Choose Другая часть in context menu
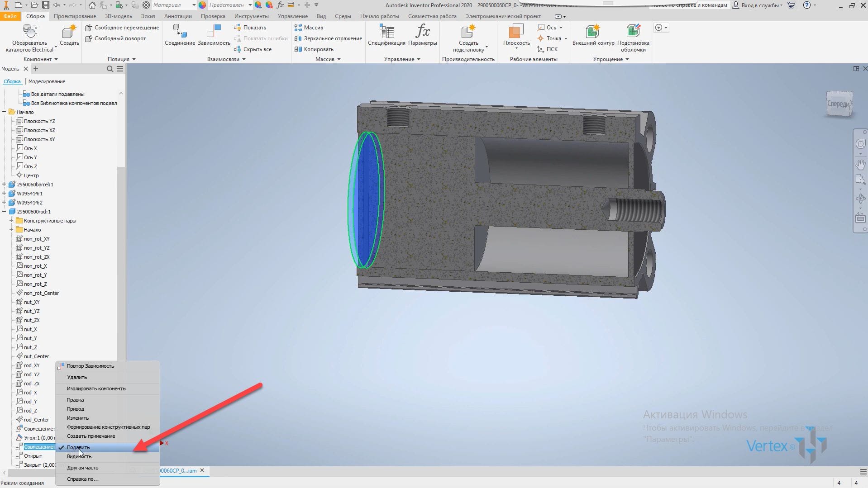The image size is (868, 488). coord(108,468)
